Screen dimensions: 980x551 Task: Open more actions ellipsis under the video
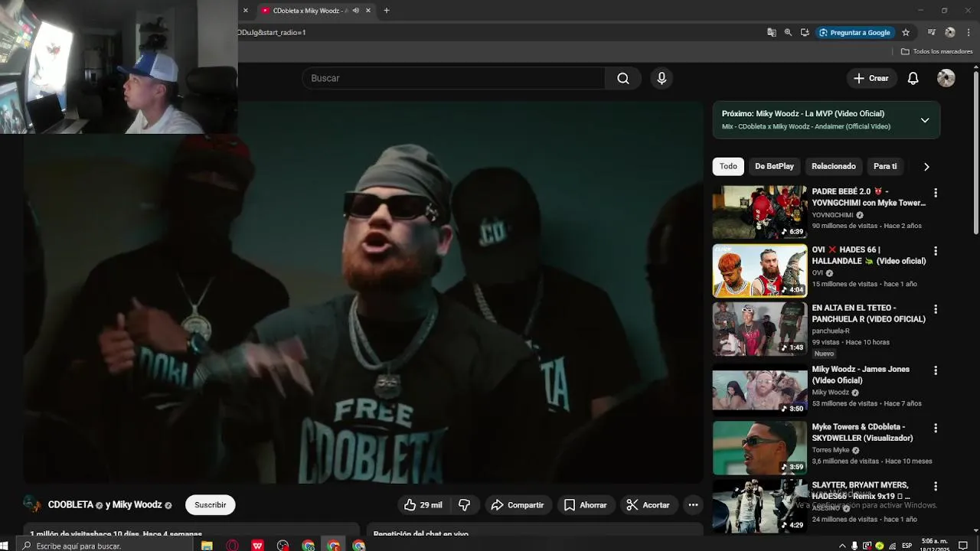pos(693,505)
